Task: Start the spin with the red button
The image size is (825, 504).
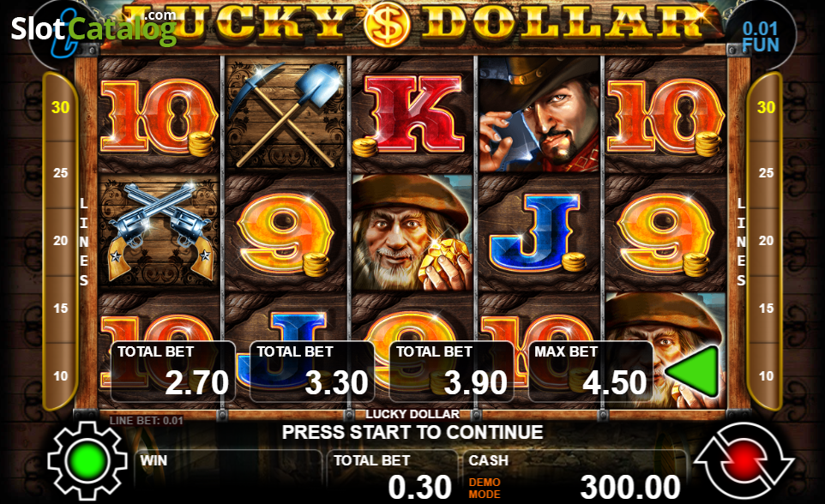Action: click(744, 460)
